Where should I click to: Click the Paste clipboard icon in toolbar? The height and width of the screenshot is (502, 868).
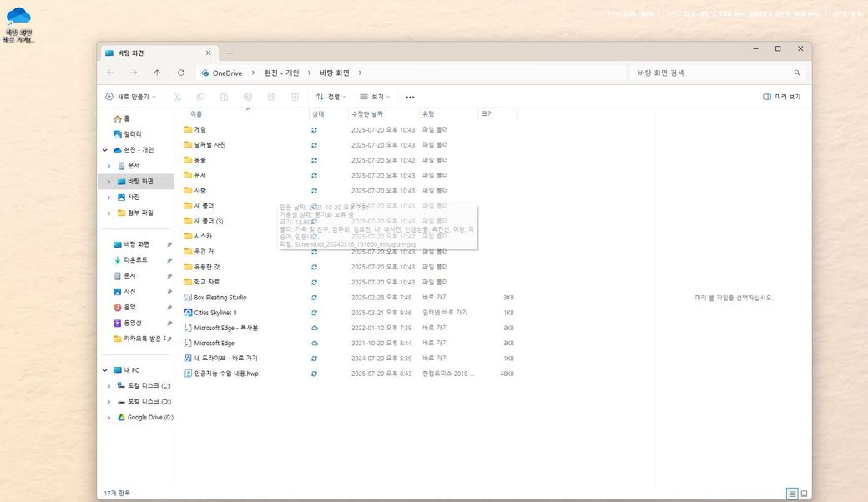(225, 97)
